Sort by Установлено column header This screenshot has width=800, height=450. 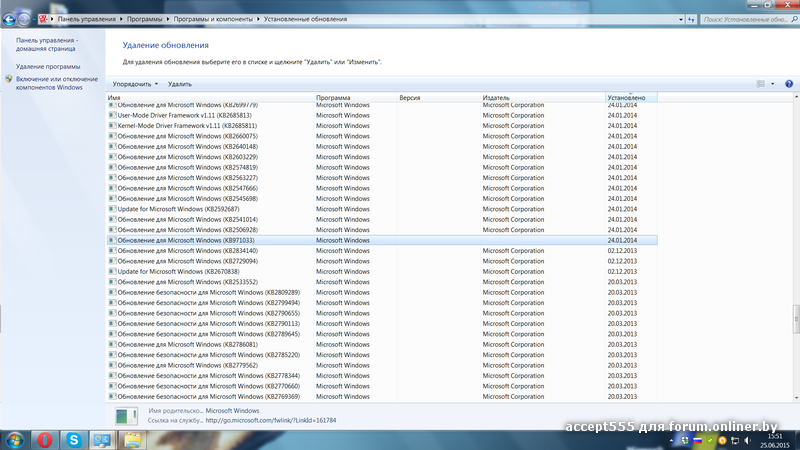pos(631,97)
